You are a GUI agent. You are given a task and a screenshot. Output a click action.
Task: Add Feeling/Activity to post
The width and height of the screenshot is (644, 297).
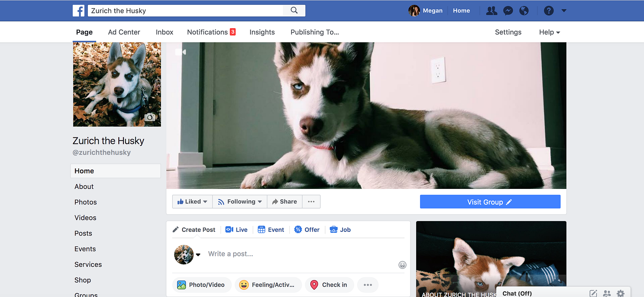point(268,285)
